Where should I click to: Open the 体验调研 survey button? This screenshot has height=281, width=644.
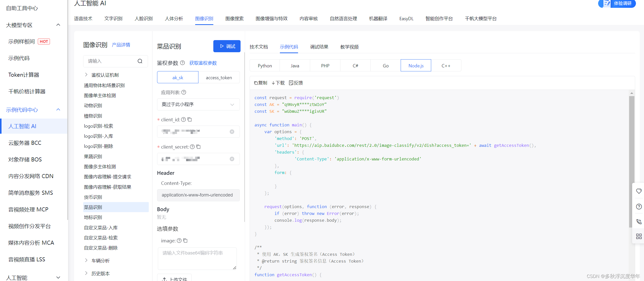[x=617, y=4]
